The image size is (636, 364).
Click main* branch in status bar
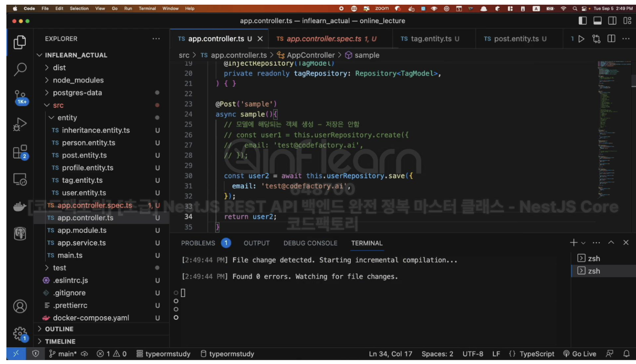63,354
